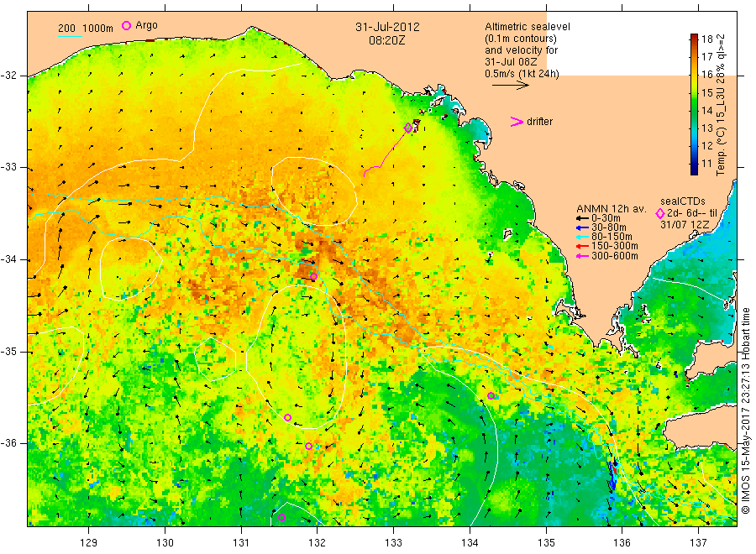
Task: Select the blue 30-80m arrow legend symbol
Action: [582, 227]
